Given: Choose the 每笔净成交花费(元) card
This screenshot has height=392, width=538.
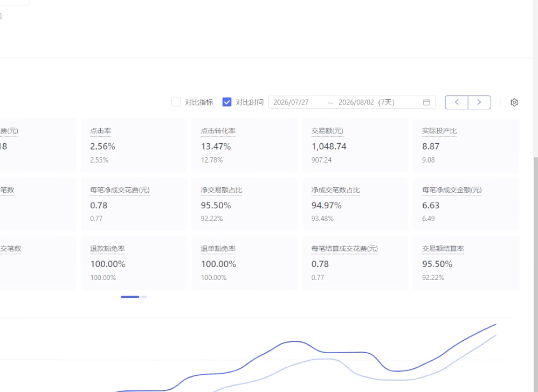Looking at the screenshot, I should [134, 204].
